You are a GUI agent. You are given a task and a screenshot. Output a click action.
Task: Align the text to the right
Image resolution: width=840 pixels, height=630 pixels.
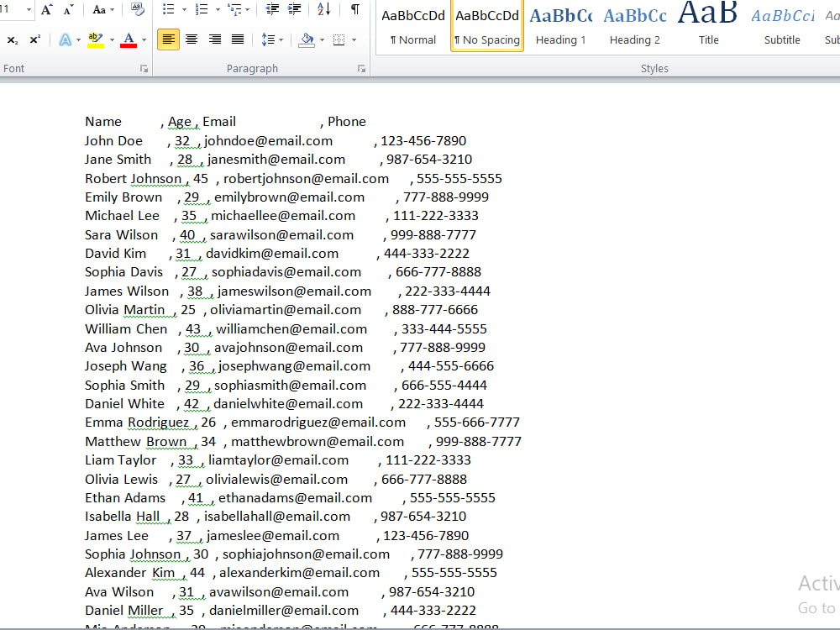(x=215, y=39)
